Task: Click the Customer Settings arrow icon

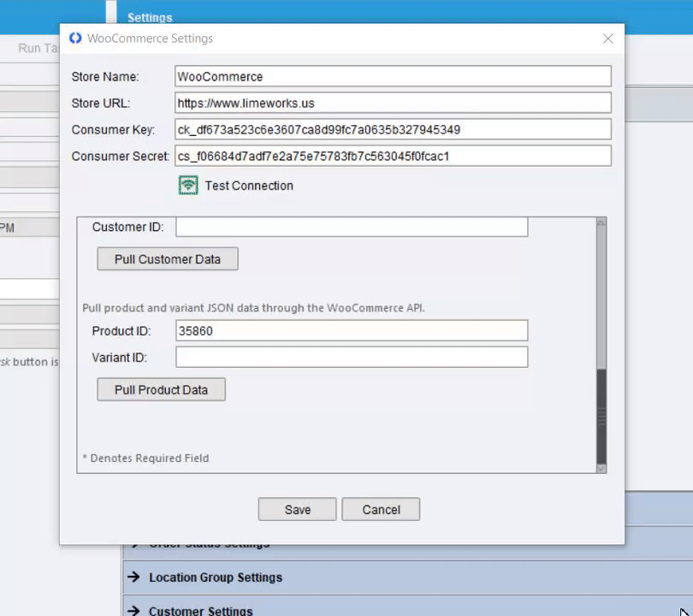Action: pos(133,611)
